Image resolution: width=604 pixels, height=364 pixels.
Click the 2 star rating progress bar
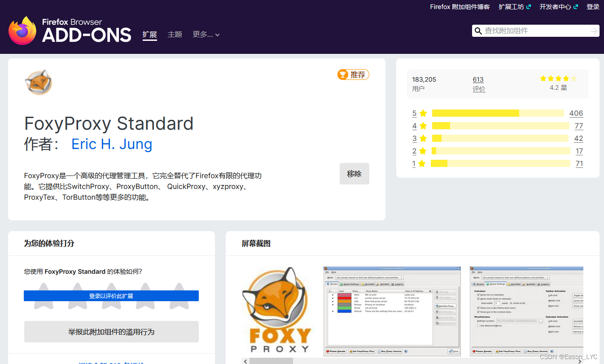[x=501, y=151]
